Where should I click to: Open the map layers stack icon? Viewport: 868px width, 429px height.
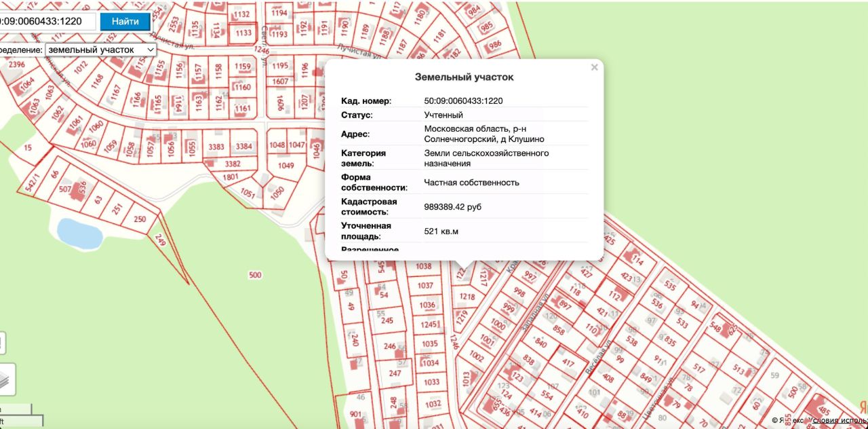click(7, 380)
